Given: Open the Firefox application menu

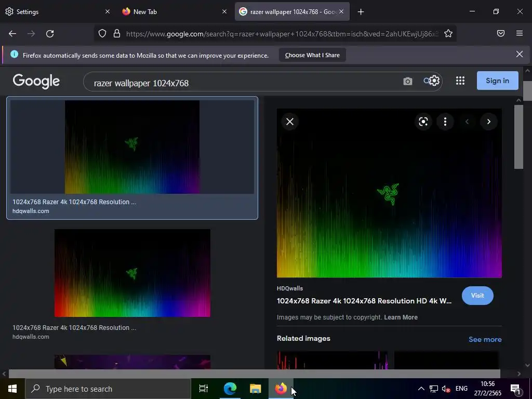Looking at the screenshot, I should [520, 33].
